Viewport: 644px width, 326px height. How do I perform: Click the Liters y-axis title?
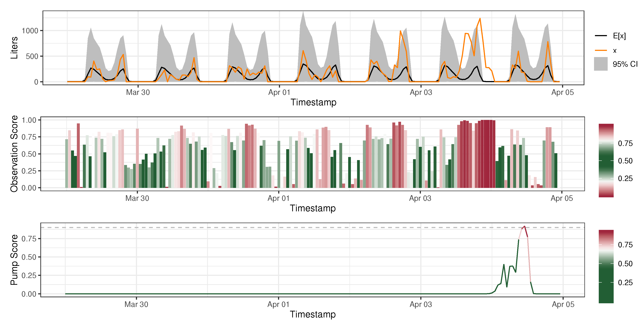(14, 47)
